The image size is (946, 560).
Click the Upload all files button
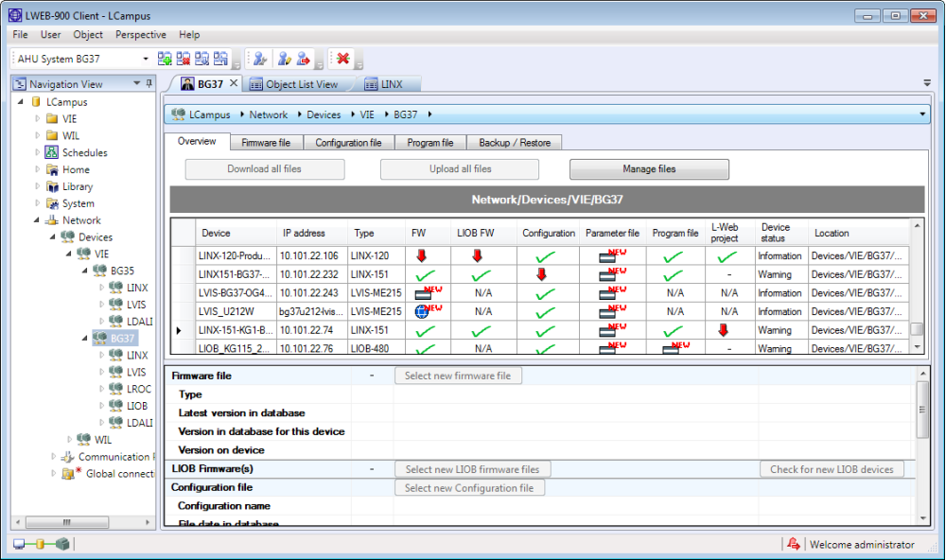(460, 169)
